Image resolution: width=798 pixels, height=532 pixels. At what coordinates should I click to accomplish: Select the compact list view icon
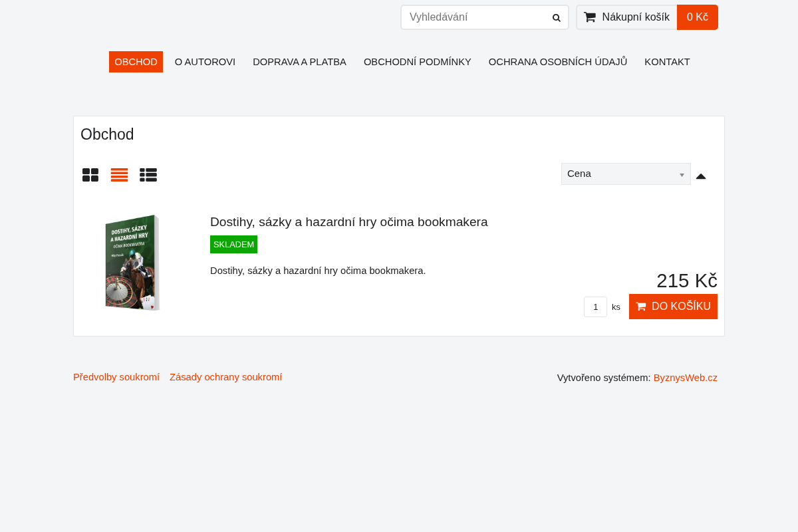pos(119,175)
